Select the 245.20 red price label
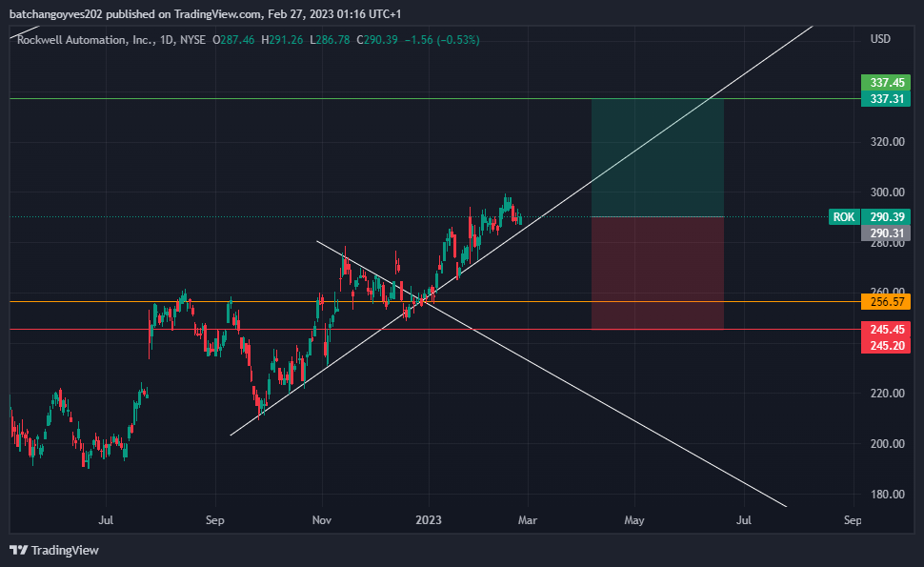The image size is (924, 567). pyautogui.click(x=886, y=345)
